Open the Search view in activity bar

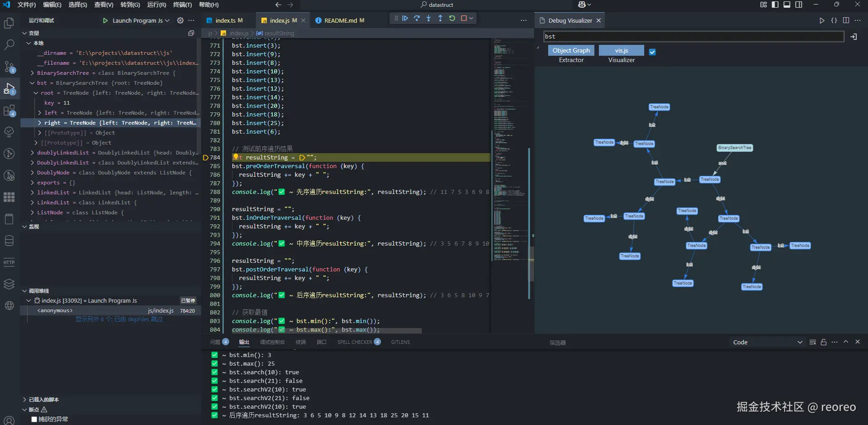point(9,44)
